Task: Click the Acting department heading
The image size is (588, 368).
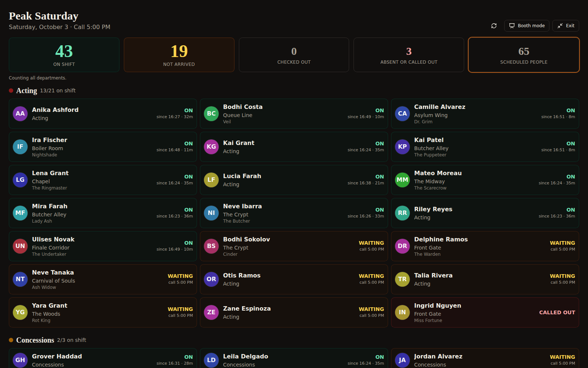Action: [26, 91]
